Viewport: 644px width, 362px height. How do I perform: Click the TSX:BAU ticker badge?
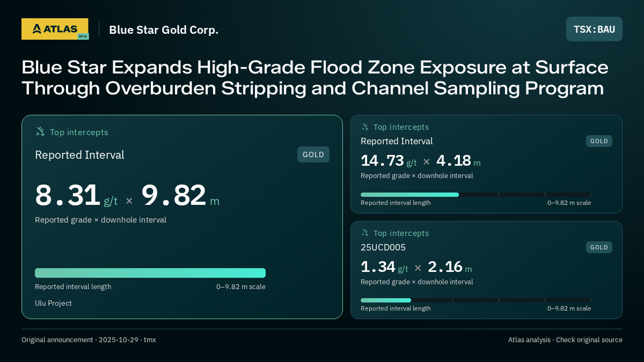tap(594, 29)
